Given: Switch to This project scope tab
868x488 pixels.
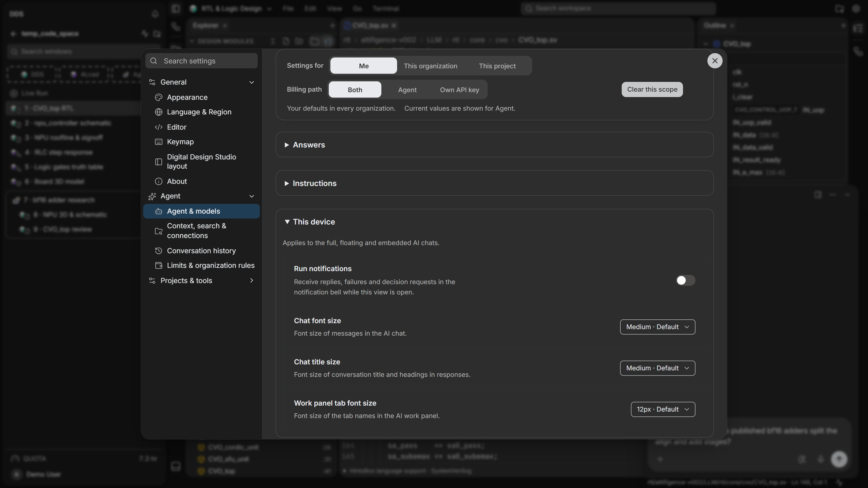Looking at the screenshot, I should click(497, 66).
